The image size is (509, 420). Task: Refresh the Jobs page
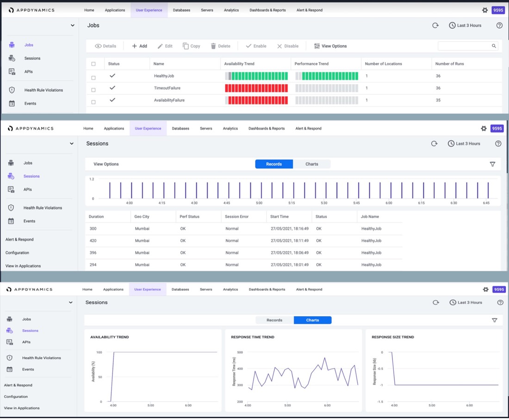click(435, 25)
